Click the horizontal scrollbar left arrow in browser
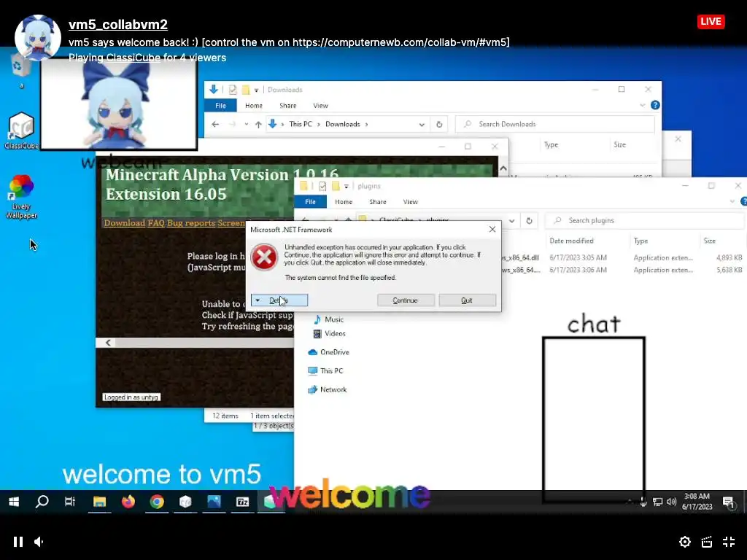Viewport: 747px width, 560px height. pyautogui.click(x=108, y=343)
